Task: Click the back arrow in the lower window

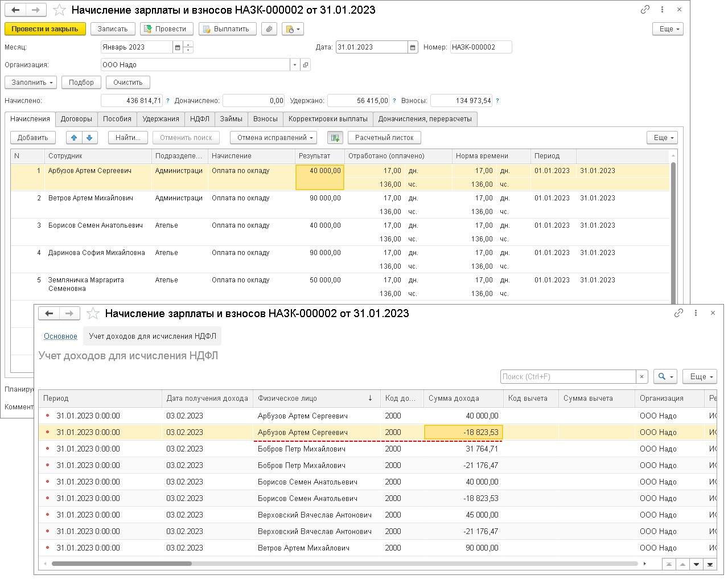Action: [49, 314]
